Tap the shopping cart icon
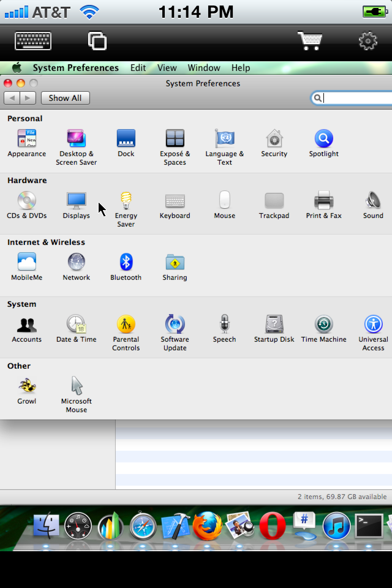The image size is (392, 588). (310, 40)
